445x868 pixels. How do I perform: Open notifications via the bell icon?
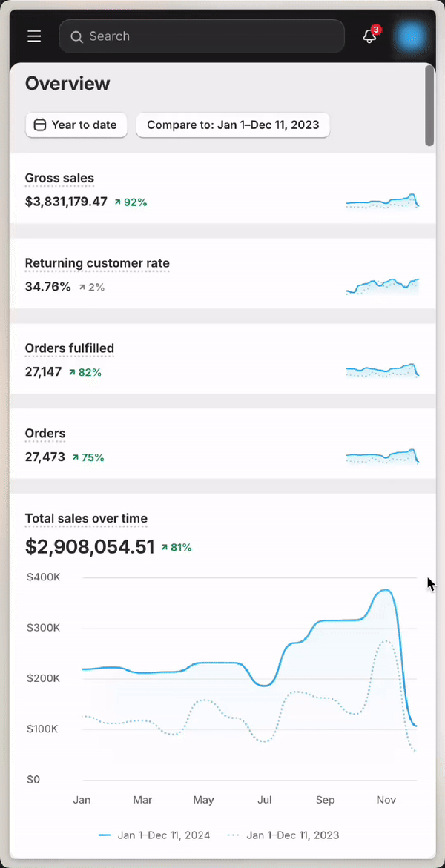pos(369,36)
